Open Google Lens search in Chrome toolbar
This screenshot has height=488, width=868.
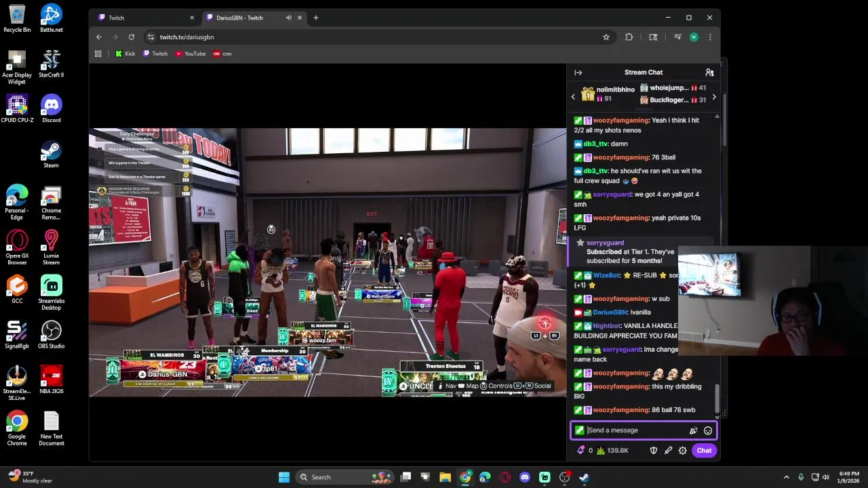point(653,37)
